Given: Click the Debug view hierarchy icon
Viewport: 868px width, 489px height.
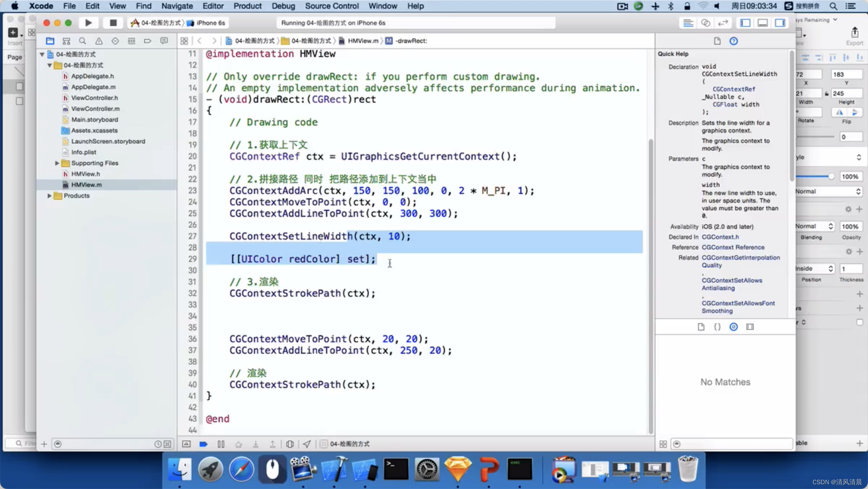Looking at the screenshot, I should tap(290, 444).
